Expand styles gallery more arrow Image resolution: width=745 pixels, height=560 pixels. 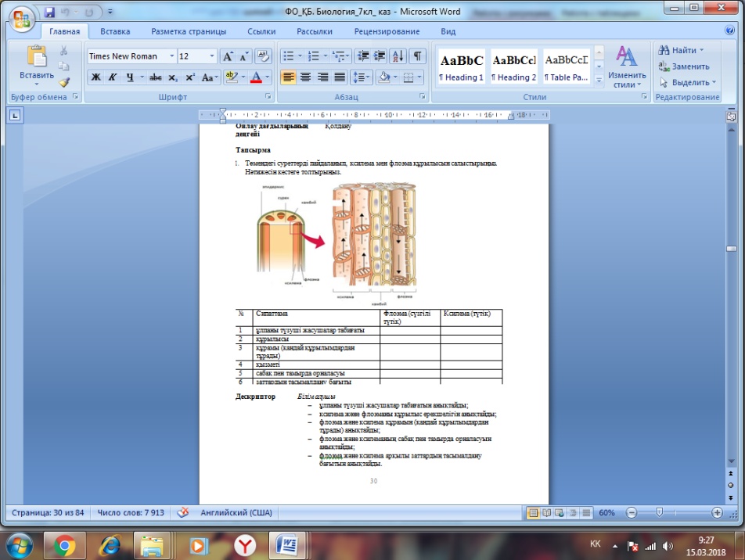click(x=599, y=81)
